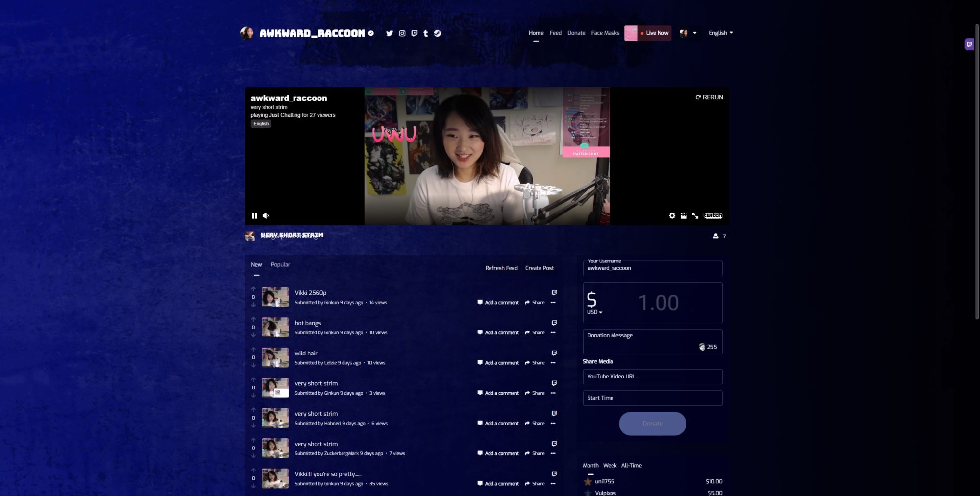Image resolution: width=980 pixels, height=496 pixels.
Task: Open the Twitter profile icon in header
Action: click(x=390, y=33)
